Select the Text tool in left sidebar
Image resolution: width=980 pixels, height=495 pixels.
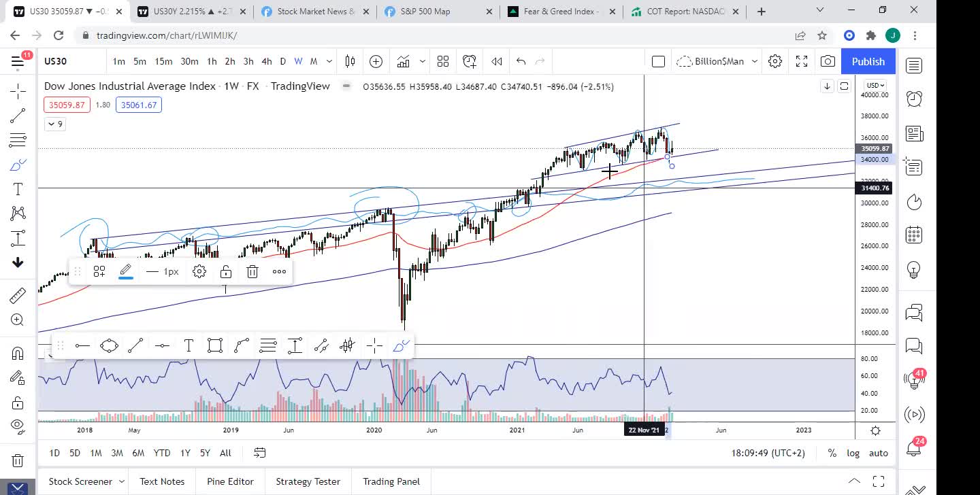tap(18, 189)
